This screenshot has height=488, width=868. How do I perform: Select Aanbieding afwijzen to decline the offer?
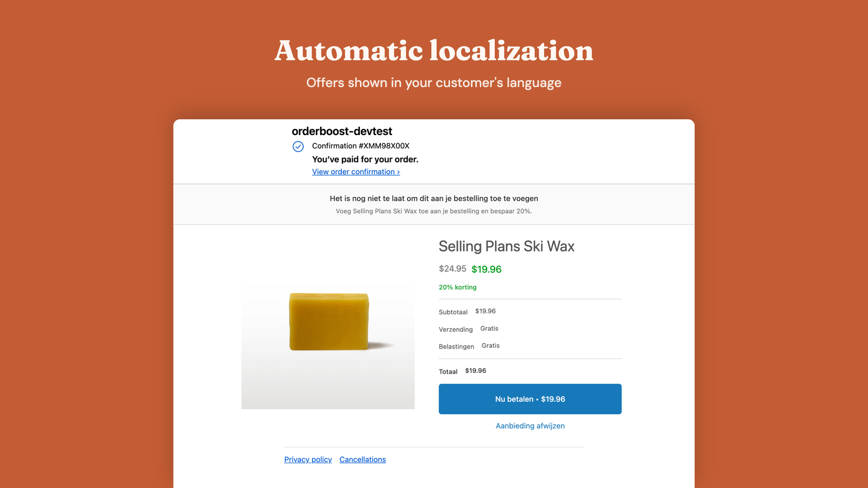pyautogui.click(x=529, y=426)
